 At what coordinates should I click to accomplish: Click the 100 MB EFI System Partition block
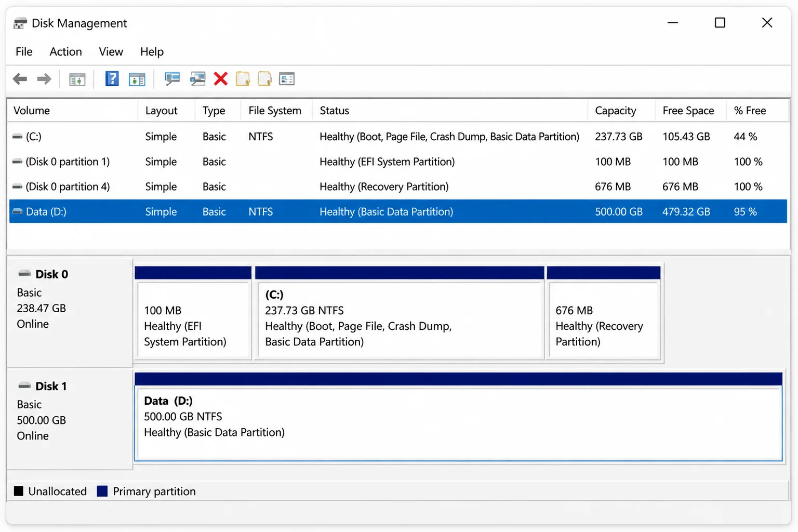click(x=193, y=313)
